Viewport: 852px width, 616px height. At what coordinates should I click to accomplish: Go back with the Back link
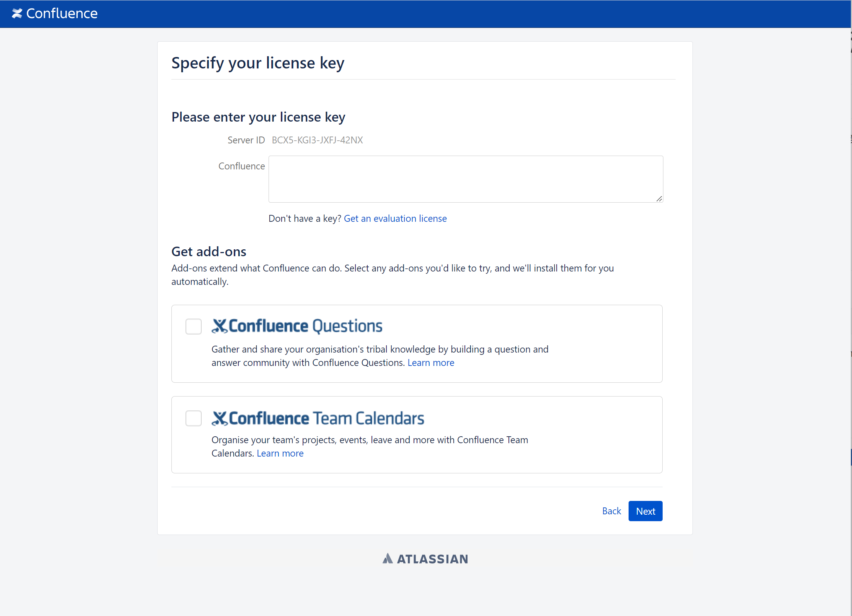click(x=611, y=511)
